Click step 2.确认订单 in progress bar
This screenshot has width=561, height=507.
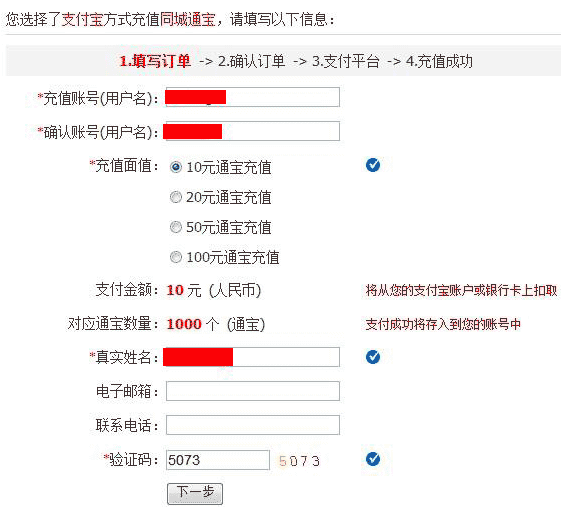coord(251,61)
